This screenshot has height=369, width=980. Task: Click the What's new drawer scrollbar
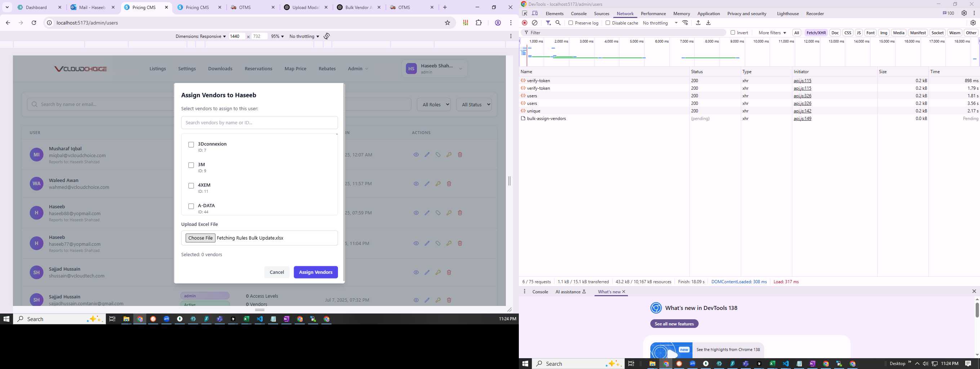tap(977, 310)
